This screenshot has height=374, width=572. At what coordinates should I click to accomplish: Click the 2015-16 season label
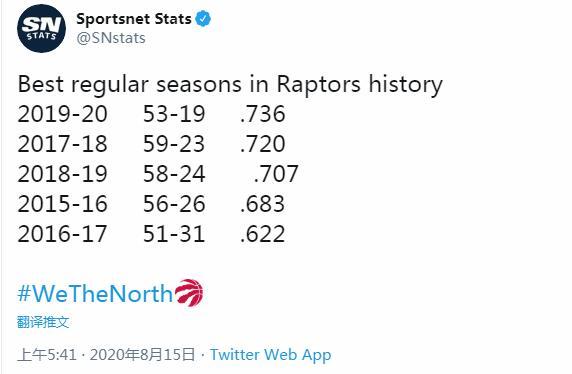[x=62, y=203]
